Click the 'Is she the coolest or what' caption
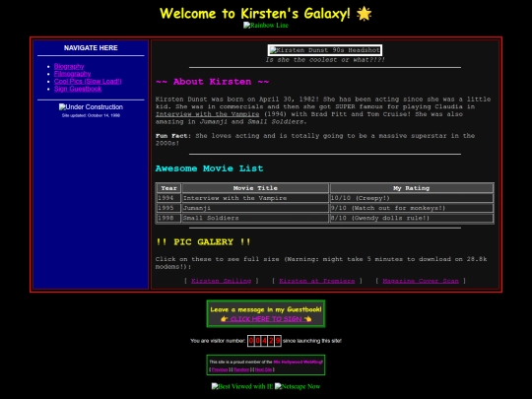The height and width of the screenshot is (399, 532). 325,60
